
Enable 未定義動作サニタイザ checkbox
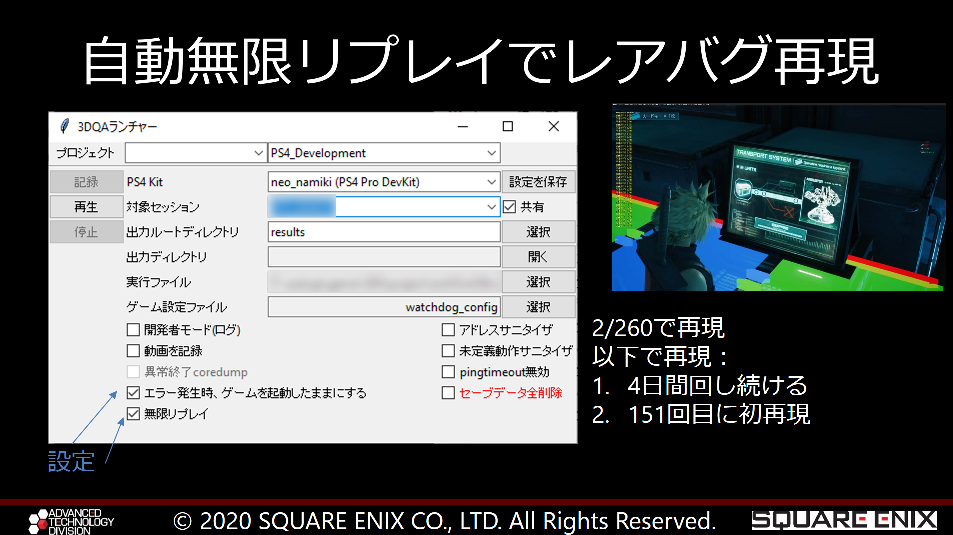448,351
